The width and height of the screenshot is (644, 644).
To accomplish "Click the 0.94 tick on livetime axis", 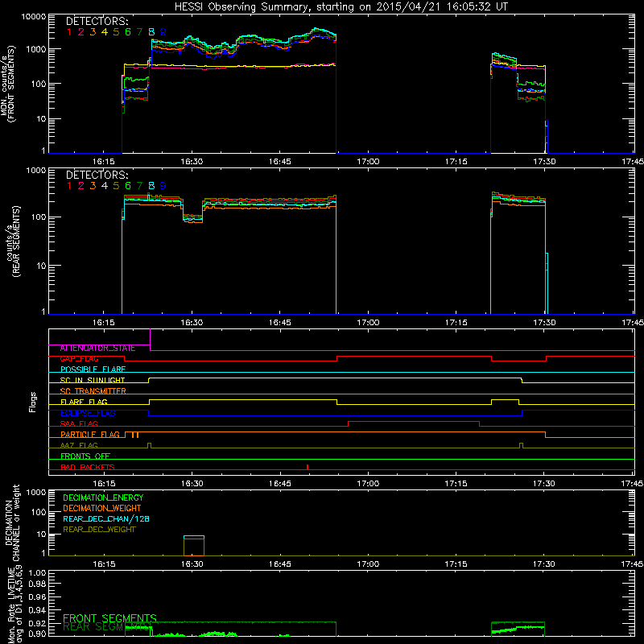I will coord(37,610).
